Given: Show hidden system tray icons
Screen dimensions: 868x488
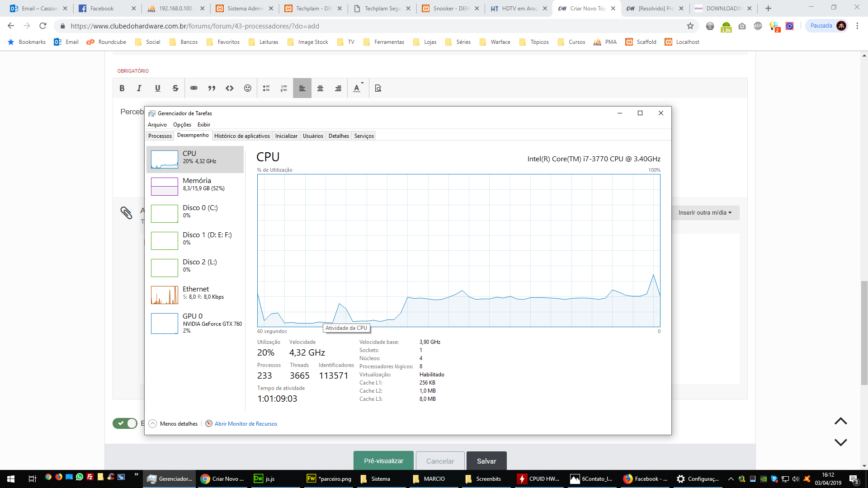Looking at the screenshot, I should click(731, 479).
